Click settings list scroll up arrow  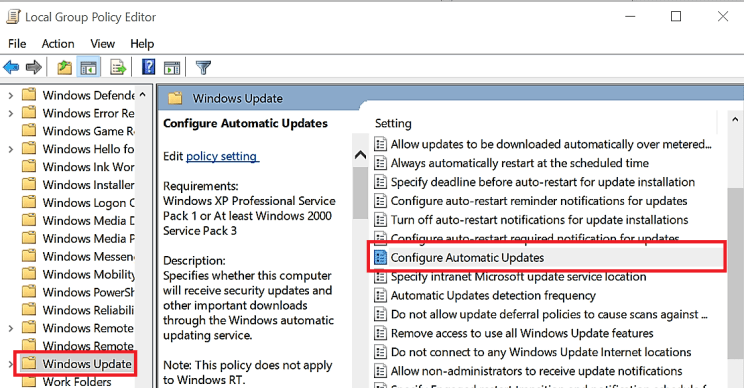[735, 120]
